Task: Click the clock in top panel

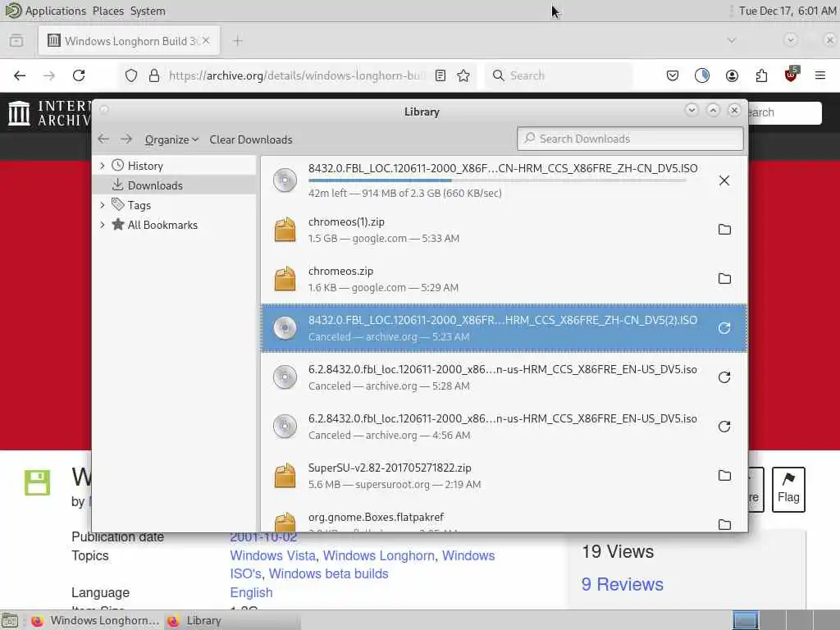Action: [787, 11]
